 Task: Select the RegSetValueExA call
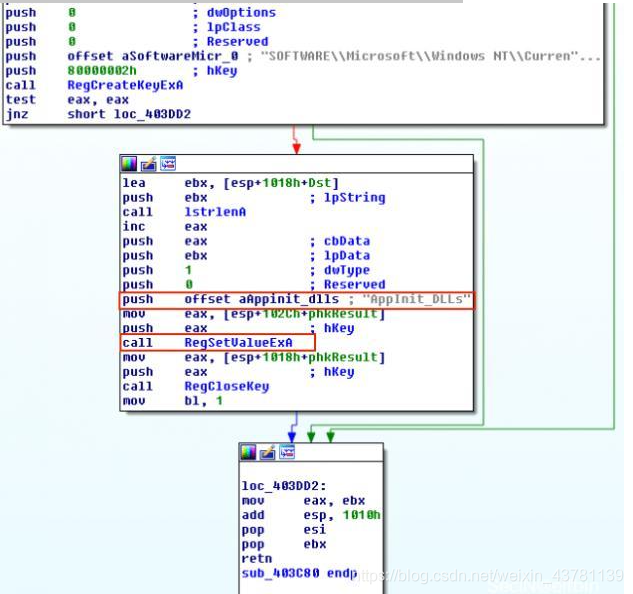click(x=217, y=342)
